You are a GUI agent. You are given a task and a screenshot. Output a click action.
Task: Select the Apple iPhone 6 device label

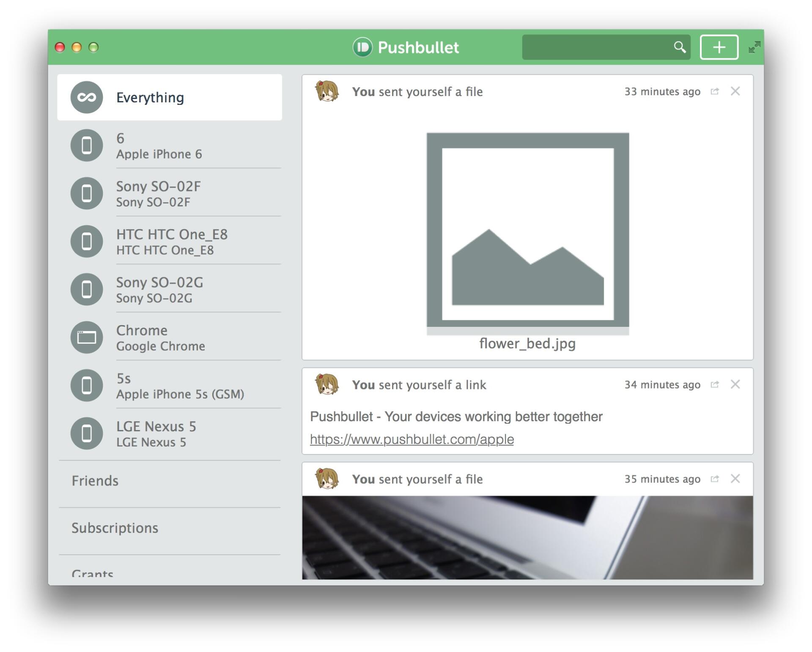(x=159, y=154)
